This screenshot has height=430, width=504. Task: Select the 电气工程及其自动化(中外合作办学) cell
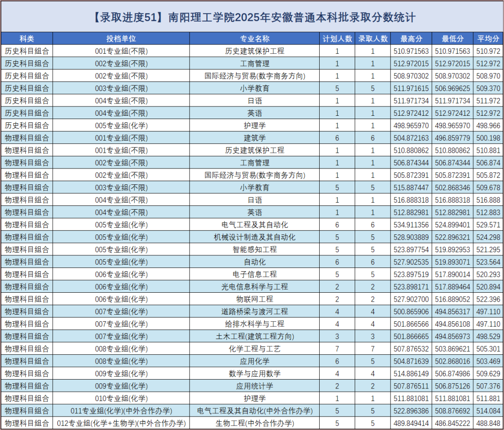[x=255, y=411]
